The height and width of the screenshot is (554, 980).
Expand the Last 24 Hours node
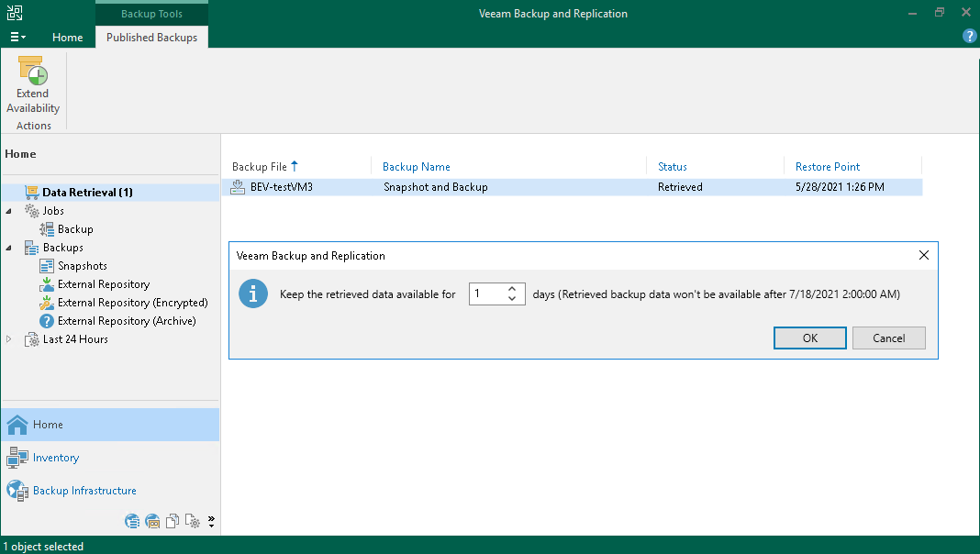pos(10,339)
